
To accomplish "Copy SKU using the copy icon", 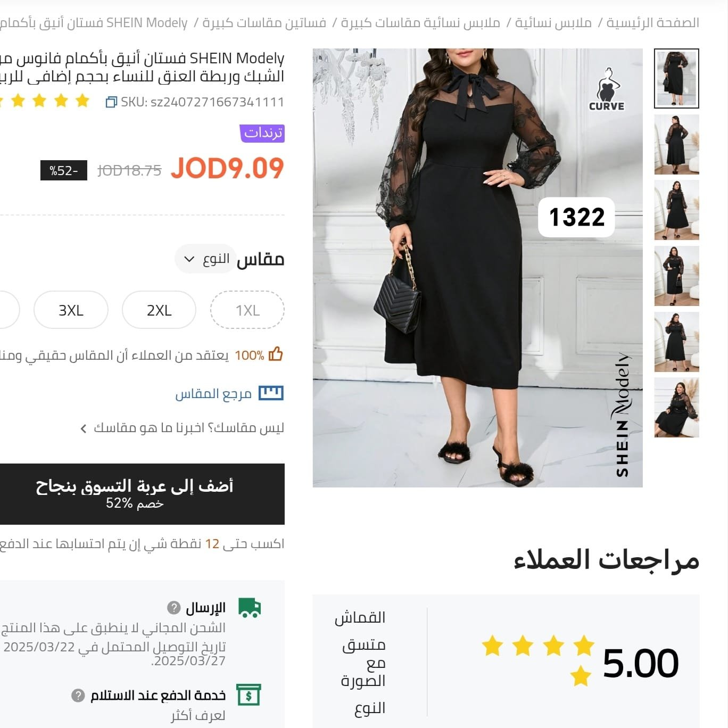I will 111,102.
